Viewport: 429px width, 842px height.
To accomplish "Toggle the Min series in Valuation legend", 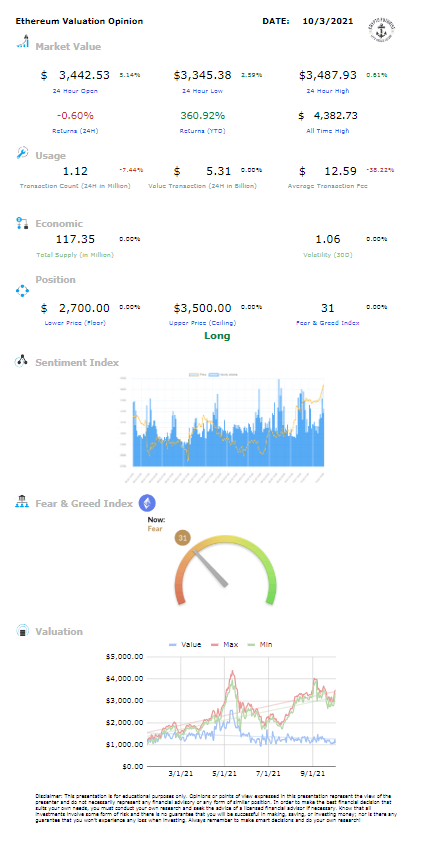I will point(259,644).
